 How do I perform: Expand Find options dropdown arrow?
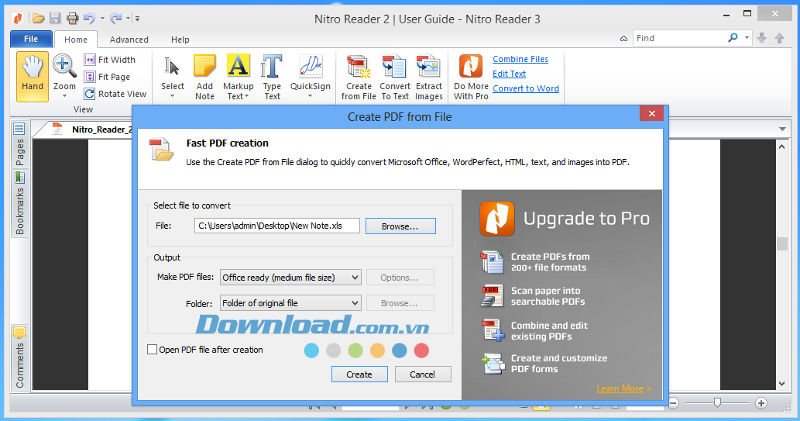tap(746, 38)
